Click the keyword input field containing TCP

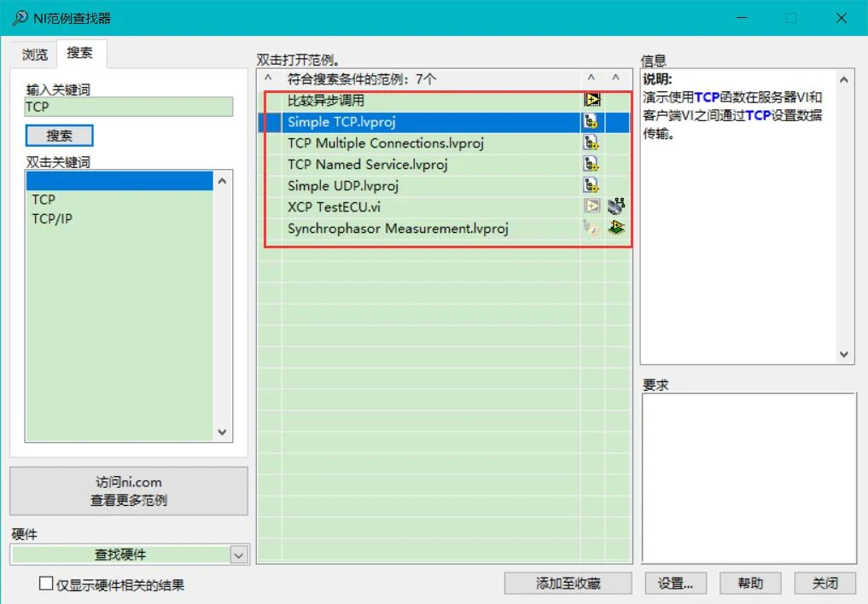click(x=128, y=107)
